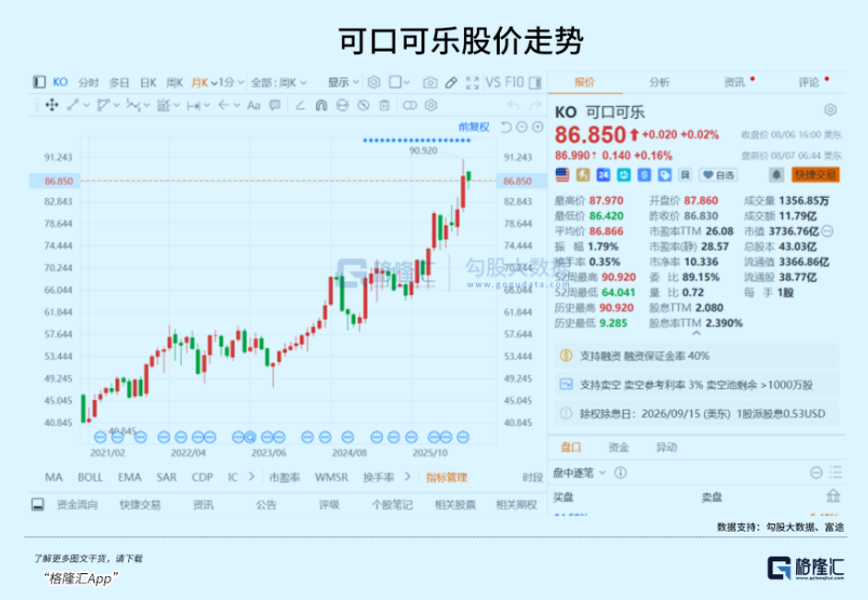Toggle the magnet snap tool
Screen dimensions: 868x600
click(x=321, y=105)
